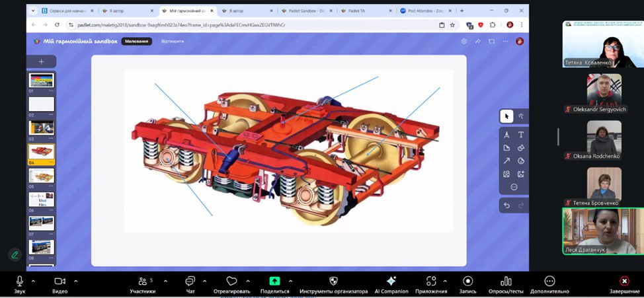This screenshot has width=644, height=298.
Task: Select the pointer tool in Padlet toolbar
Action: point(506,116)
